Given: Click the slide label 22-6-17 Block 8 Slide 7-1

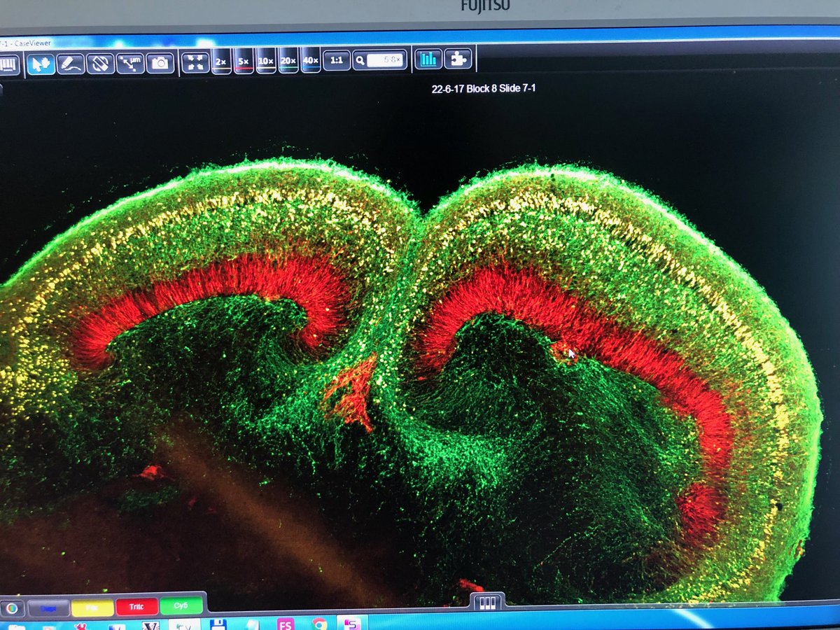Looking at the screenshot, I should point(484,88).
